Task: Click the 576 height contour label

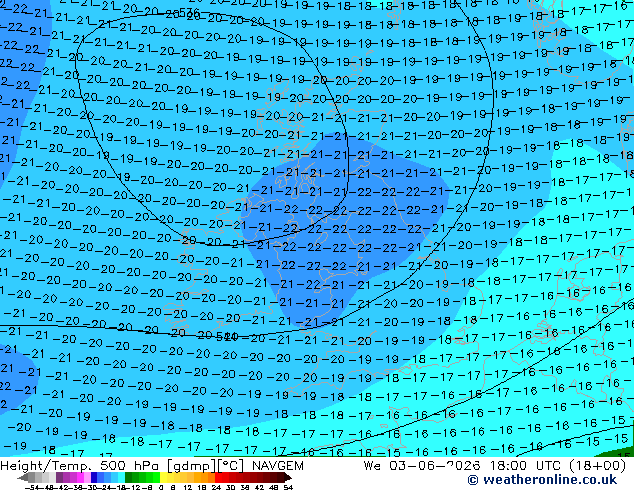Action: [x=189, y=13]
